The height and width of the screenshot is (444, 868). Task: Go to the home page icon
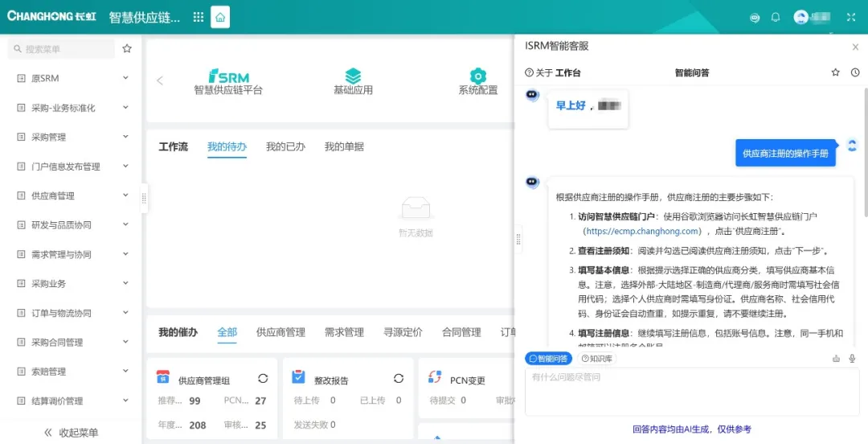click(220, 17)
